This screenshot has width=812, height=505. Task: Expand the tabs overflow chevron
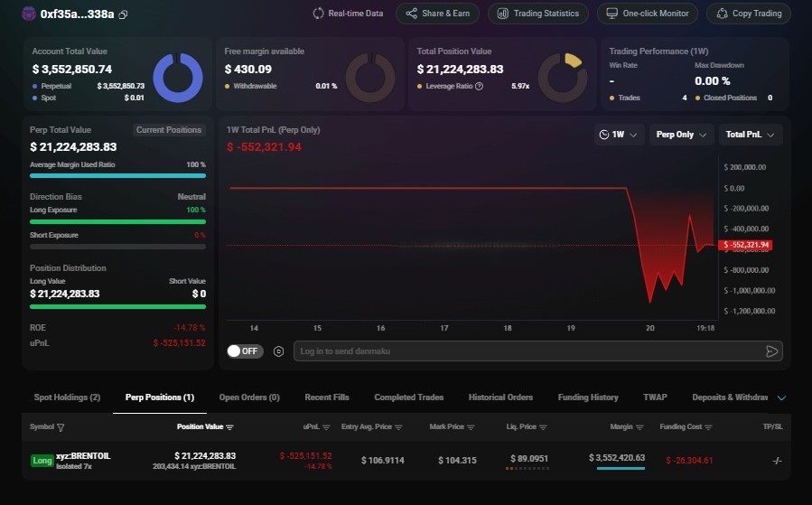(x=781, y=397)
